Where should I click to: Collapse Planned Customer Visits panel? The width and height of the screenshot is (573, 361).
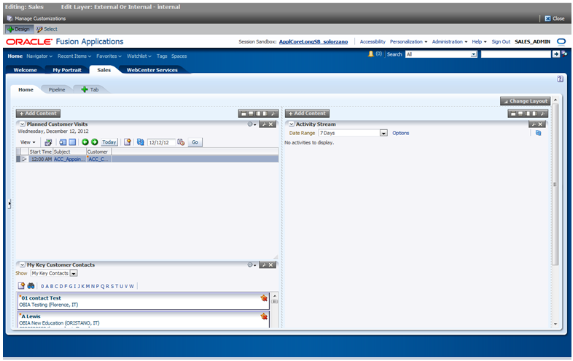22,124
